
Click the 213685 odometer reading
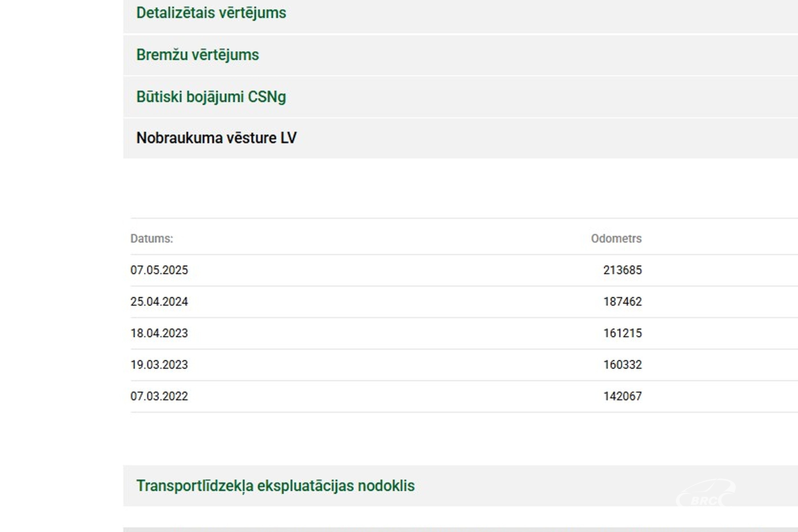(x=622, y=270)
